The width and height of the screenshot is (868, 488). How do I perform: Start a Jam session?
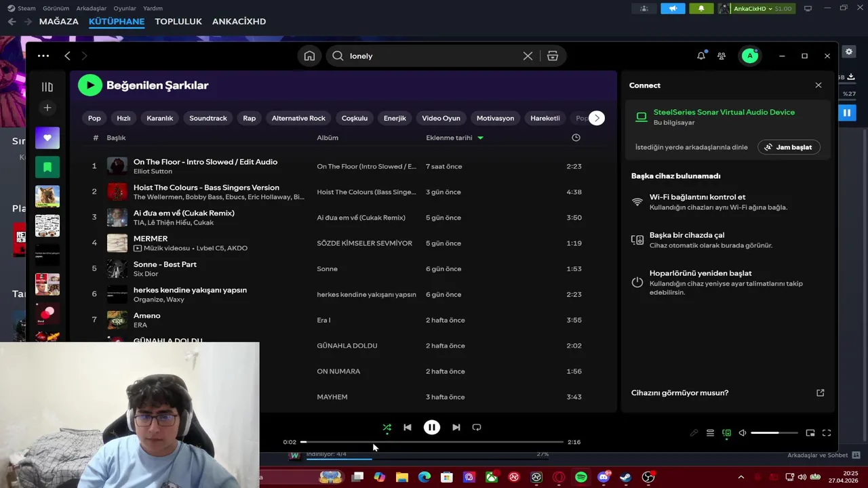click(x=789, y=147)
